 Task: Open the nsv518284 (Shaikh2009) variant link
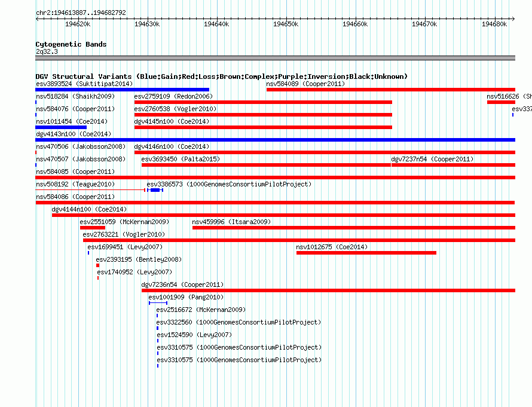click(75, 96)
